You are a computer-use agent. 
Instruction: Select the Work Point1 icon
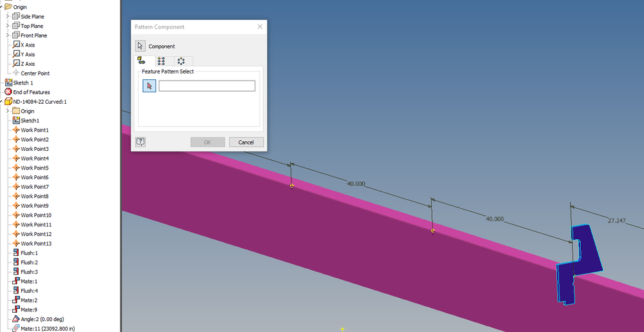point(16,130)
